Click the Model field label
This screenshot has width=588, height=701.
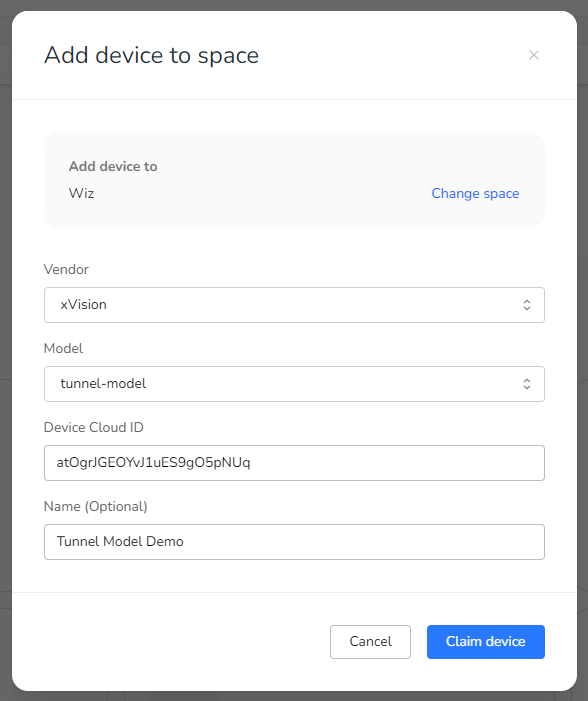pos(63,349)
